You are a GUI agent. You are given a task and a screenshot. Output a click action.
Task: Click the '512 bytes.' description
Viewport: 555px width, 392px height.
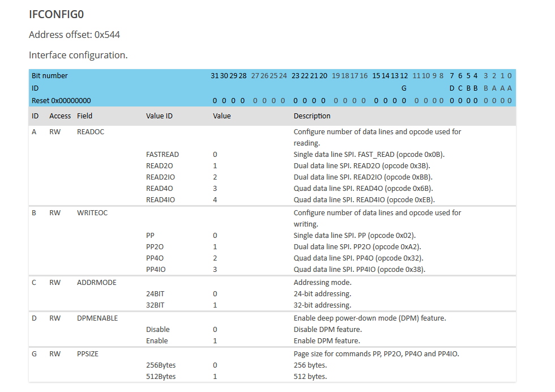pos(310,377)
